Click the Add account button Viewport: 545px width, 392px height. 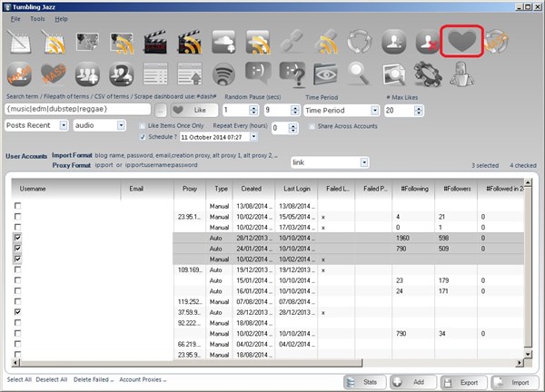(413, 382)
